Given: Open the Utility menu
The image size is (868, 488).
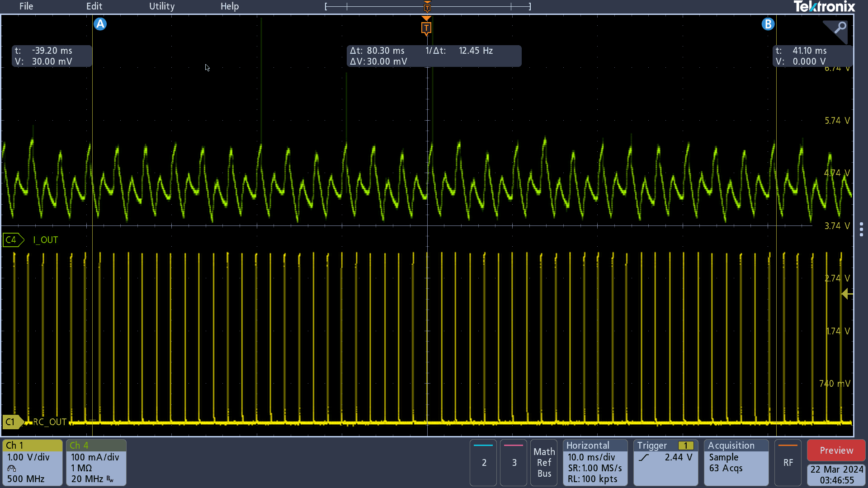Looking at the screenshot, I should pyautogui.click(x=162, y=6).
